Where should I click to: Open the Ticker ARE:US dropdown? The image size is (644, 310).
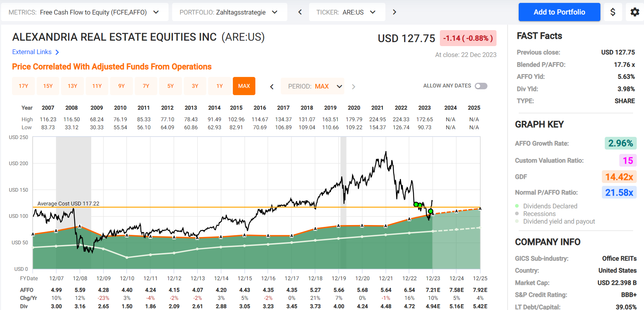coord(347,12)
